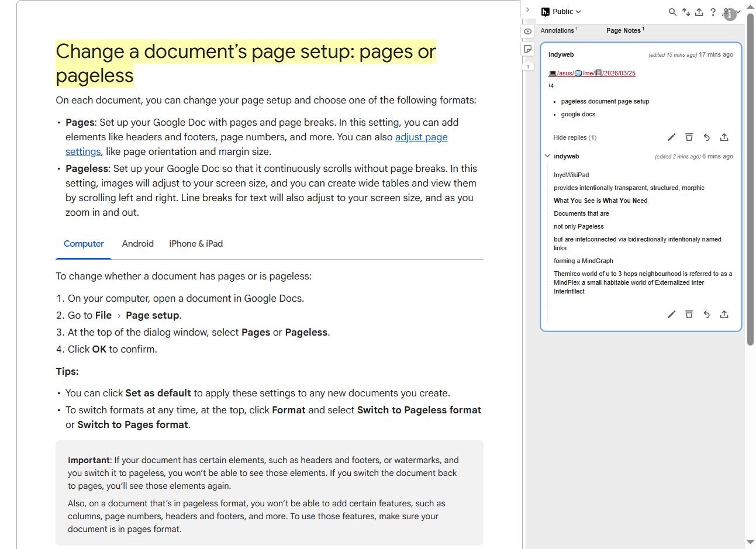This screenshot has width=756, height=549.
Task: Delete the InydWikiPad reply
Action: pos(689,315)
